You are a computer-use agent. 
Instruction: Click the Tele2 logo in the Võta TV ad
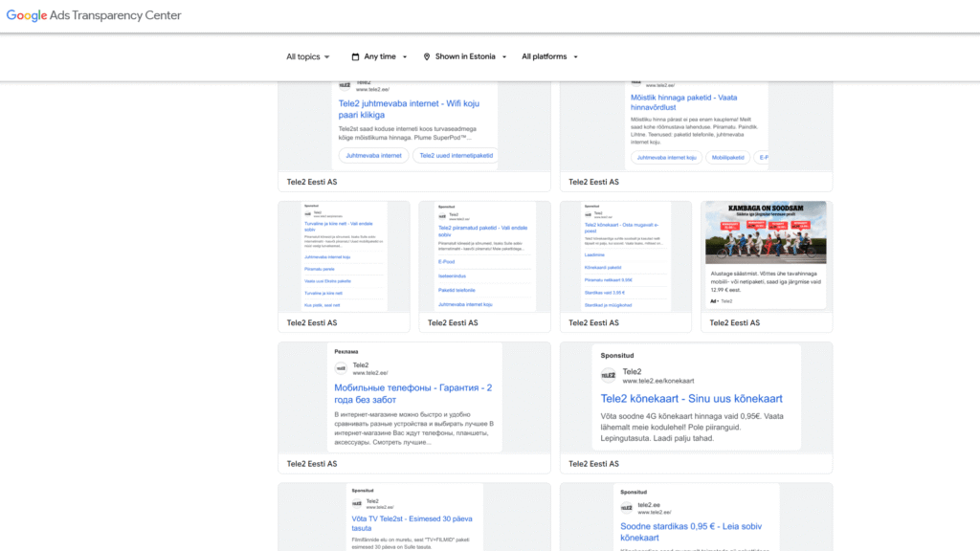coord(357,503)
